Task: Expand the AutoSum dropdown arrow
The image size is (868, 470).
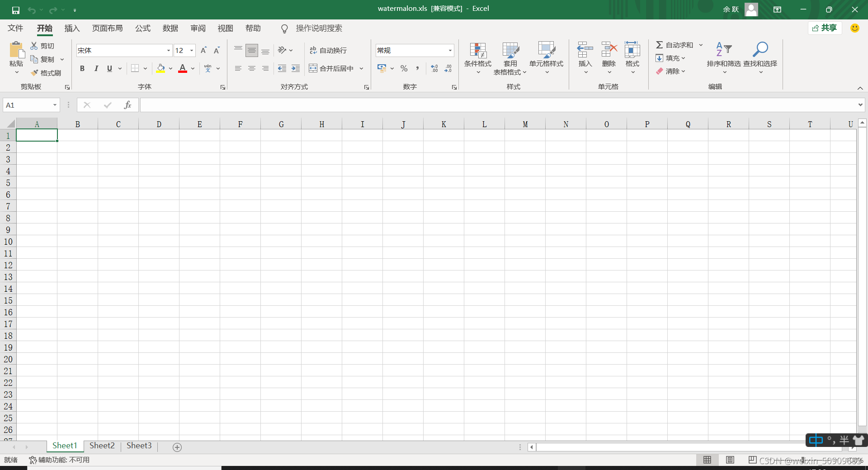Action: (701, 45)
